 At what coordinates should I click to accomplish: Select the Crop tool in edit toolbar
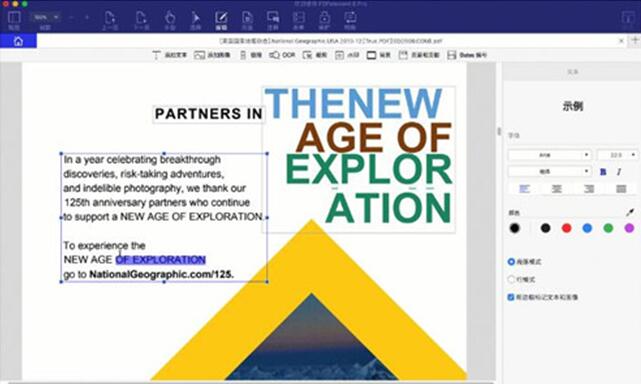click(x=314, y=55)
